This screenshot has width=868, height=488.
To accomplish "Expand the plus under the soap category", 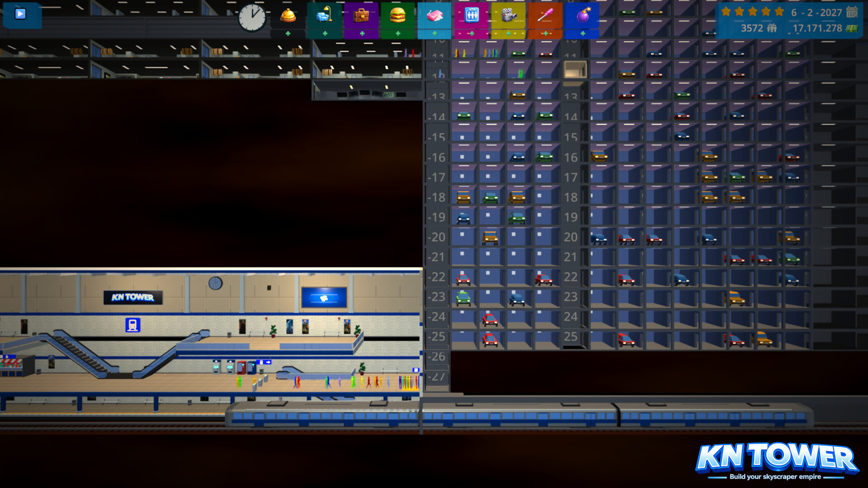I will pos(434,34).
